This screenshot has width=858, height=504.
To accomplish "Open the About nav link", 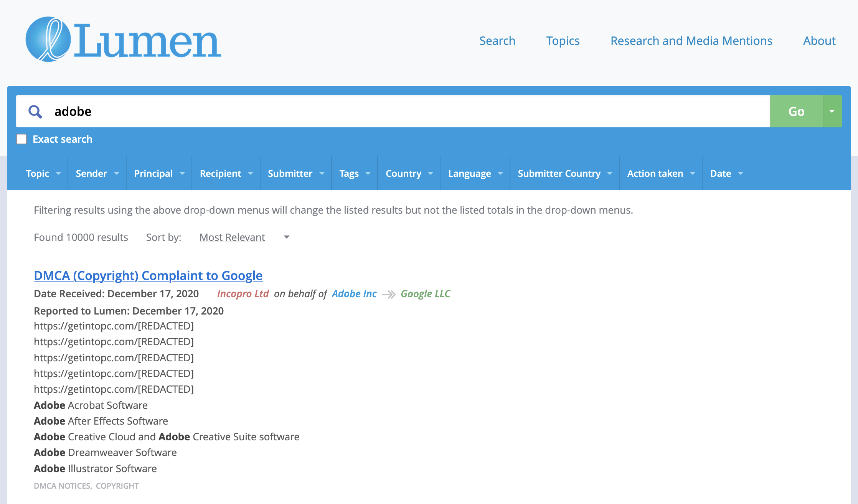I will coord(819,41).
